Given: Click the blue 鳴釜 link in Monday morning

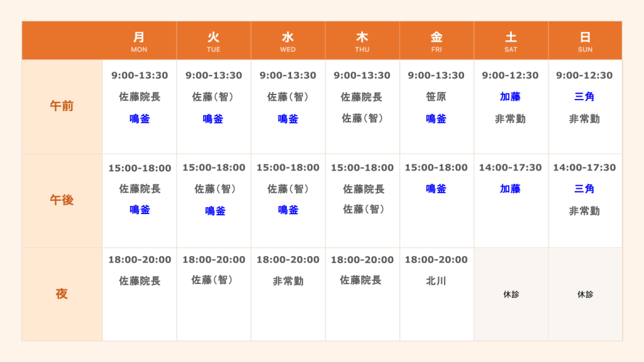Looking at the screenshot, I should [140, 119].
